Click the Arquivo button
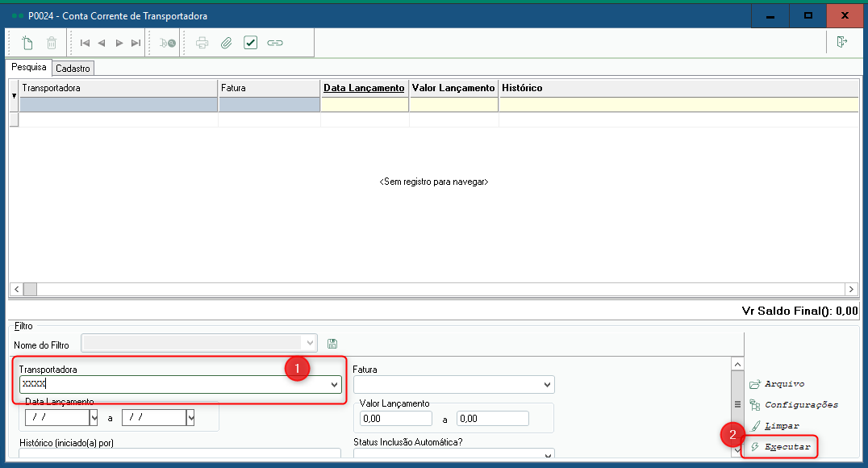Screen dimensions: 868x468 coord(777,384)
